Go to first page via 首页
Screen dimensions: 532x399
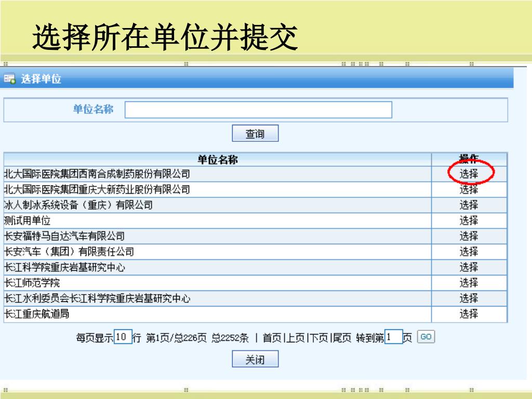272,338
